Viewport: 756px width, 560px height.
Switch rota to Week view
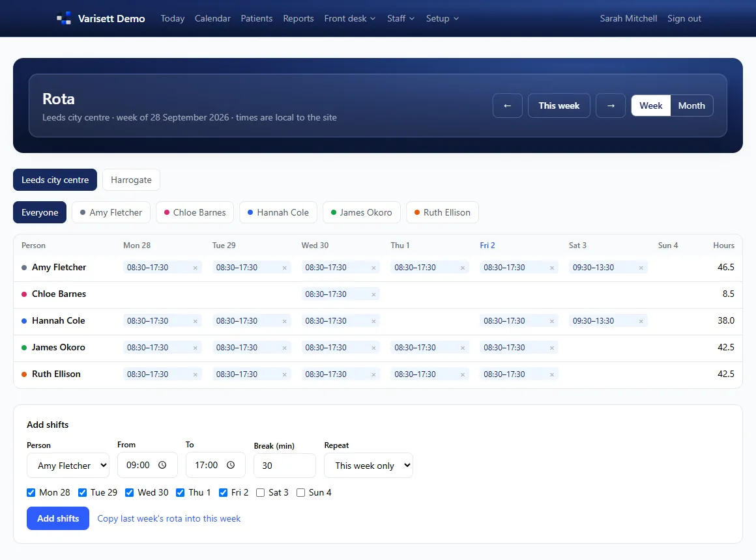(x=651, y=105)
